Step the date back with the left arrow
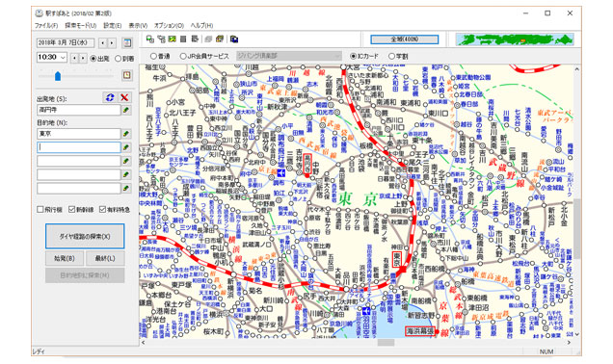Screen dimensions: 613x364 (103, 42)
